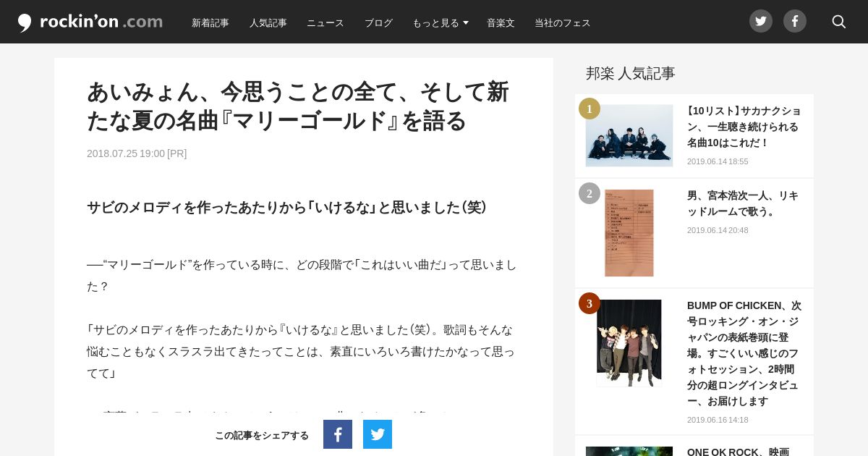This screenshot has height=456, width=868.
Task: Share article via blue Facebook button
Action: (338, 434)
